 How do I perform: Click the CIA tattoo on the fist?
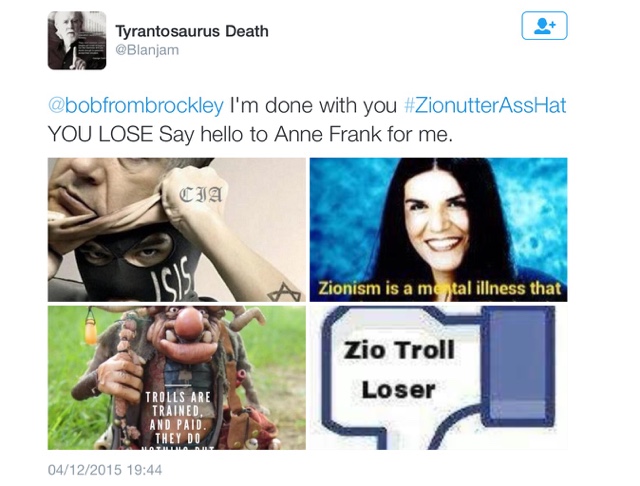[201, 194]
